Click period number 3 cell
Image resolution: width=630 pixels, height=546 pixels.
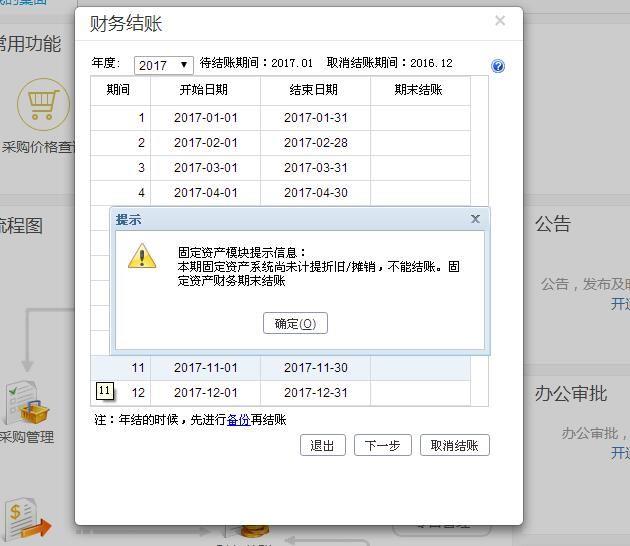120,168
